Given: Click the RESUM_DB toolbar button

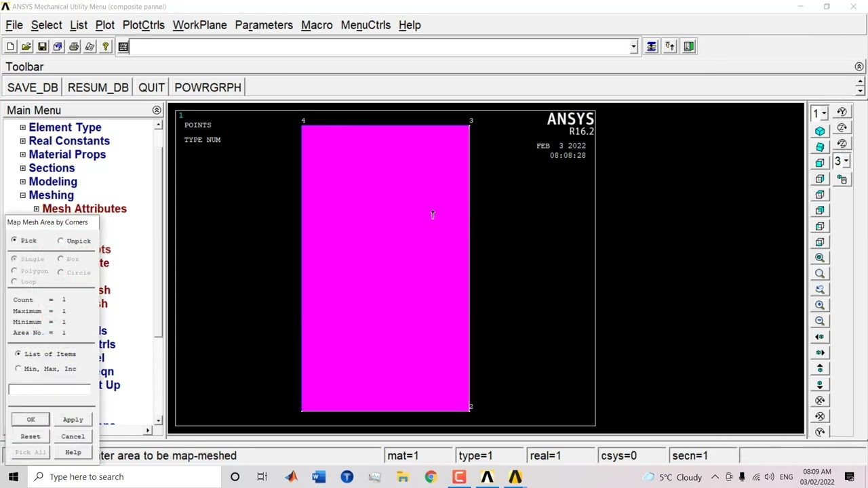Looking at the screenshot, I should click(x=98, y=87).
